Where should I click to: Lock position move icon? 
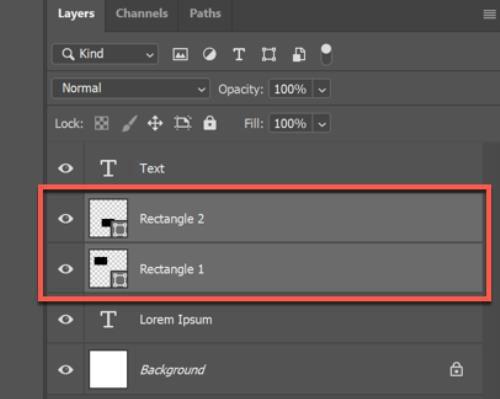coord(155,124)
